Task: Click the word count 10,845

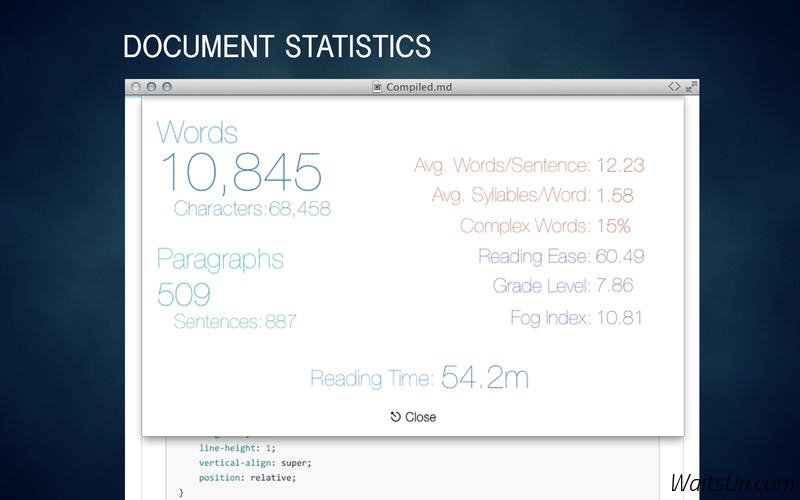Action: pos(242,173)
